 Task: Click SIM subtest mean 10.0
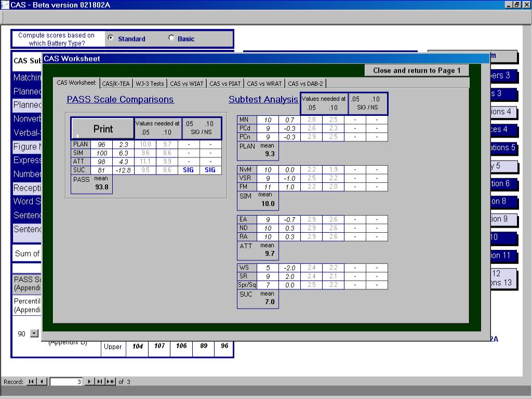(x=268, y=204)
